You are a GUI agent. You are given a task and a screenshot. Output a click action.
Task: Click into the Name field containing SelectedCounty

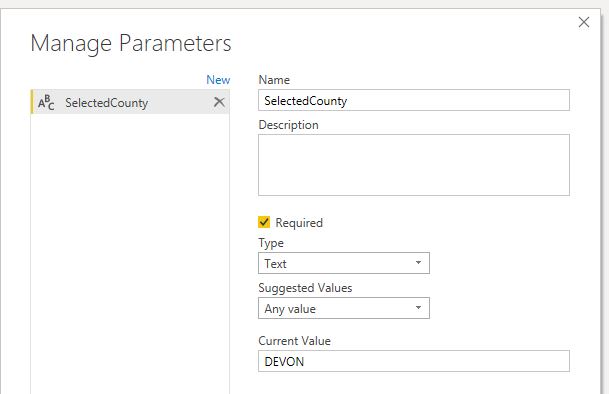point(414,100)
